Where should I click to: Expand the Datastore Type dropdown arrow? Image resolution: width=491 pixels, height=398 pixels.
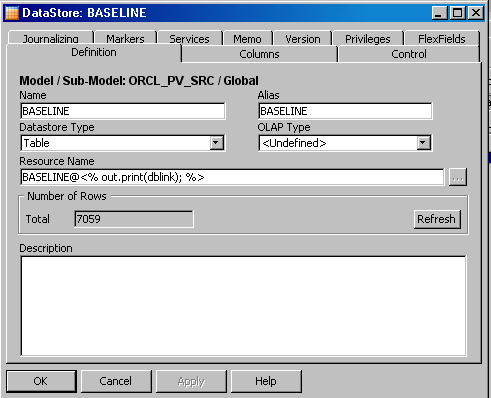216,143
